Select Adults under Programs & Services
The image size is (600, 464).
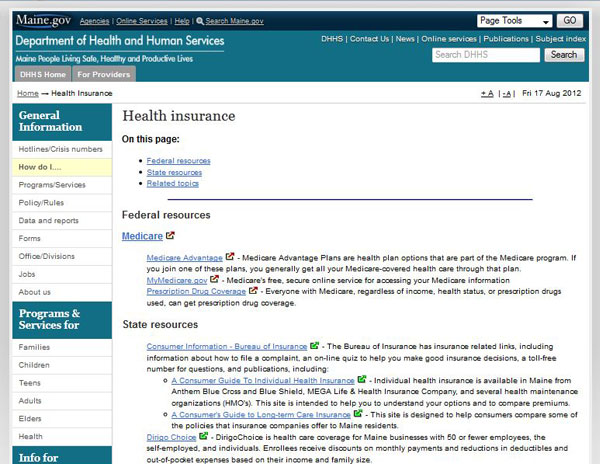[62, 401]
